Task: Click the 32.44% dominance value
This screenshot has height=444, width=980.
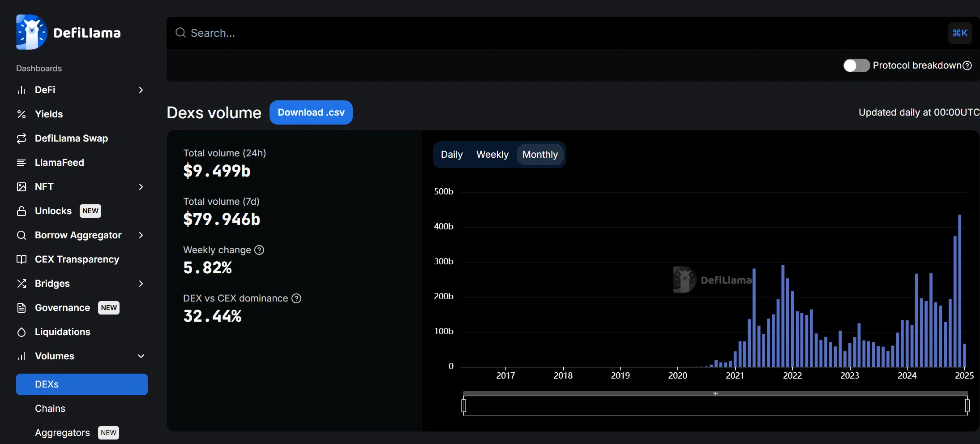Action: (x=212, y=316)
